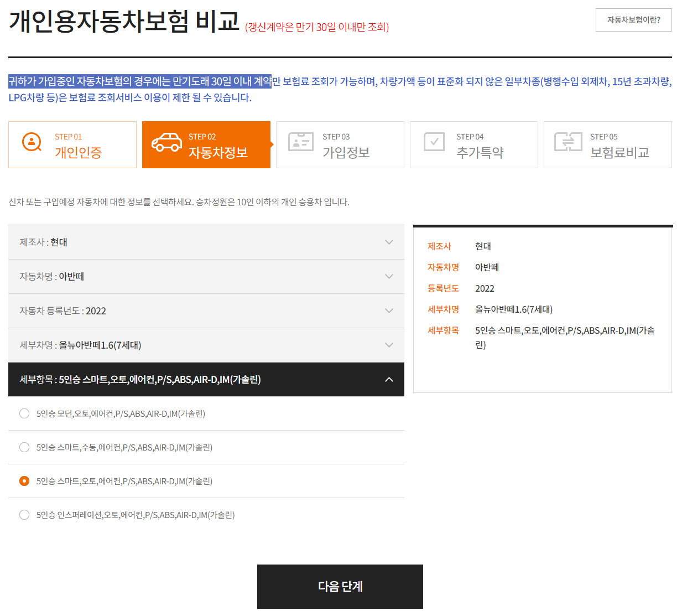682x616 pixels.
Task: Click the 자동차 등록년도 : 2022 label
Action: pyautogui.click(x=63, y=311)
